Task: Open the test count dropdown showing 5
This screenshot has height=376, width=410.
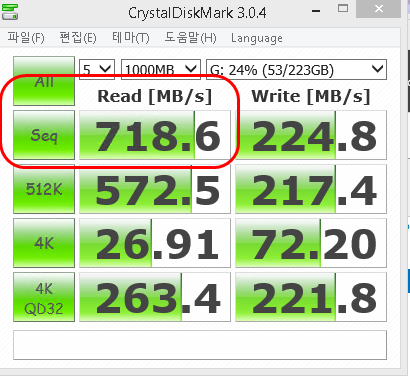Action: pyautogui.click(x=97, y=69)
